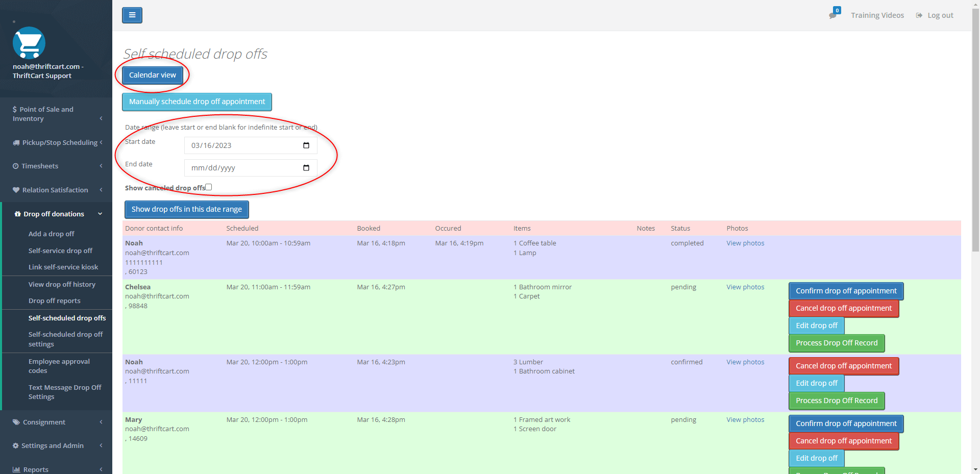Open the sidebar hamburger menu
Viewport: 980px width, 474px height.
[132, 15]
